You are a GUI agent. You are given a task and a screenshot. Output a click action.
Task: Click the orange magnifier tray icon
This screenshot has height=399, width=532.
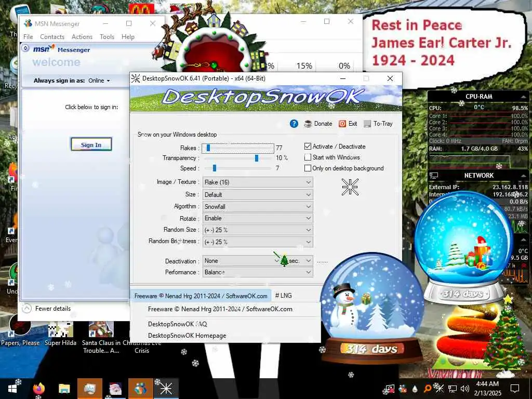(428, 389)
